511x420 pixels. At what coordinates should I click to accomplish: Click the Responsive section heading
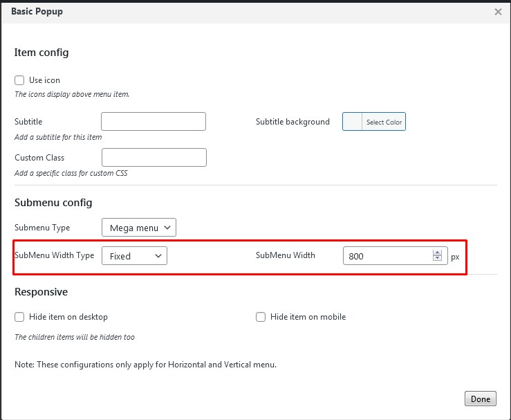click(41, 292)
